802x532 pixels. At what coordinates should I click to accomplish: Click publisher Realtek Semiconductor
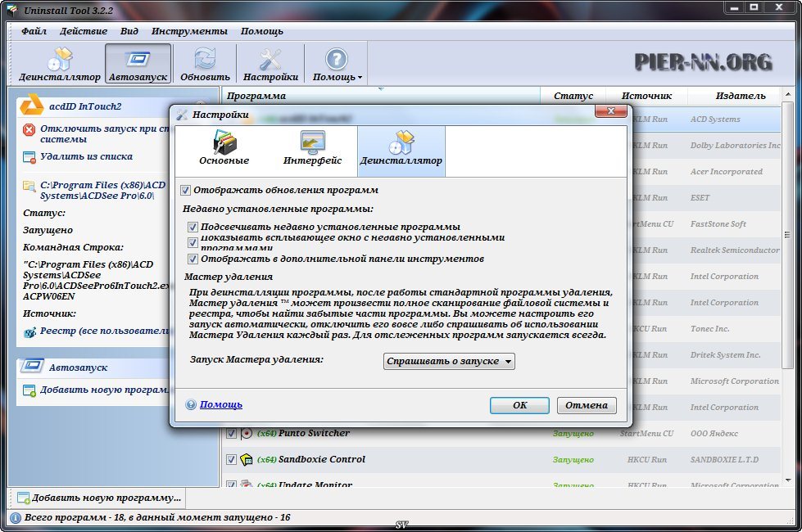735,250
